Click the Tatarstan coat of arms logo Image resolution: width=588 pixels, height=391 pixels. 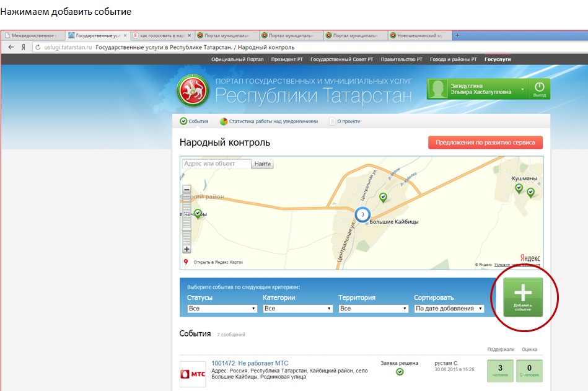pos(193,90)
